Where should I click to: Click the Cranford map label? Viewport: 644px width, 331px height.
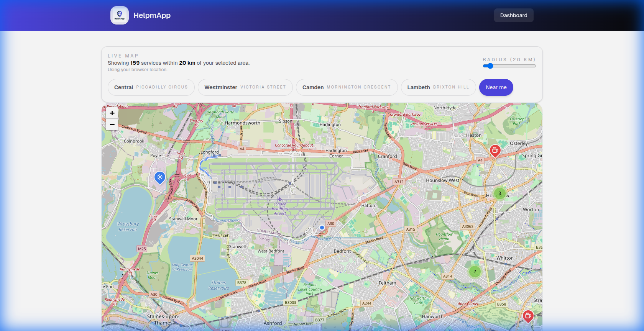pyautogui.click(x=387, y=156)
